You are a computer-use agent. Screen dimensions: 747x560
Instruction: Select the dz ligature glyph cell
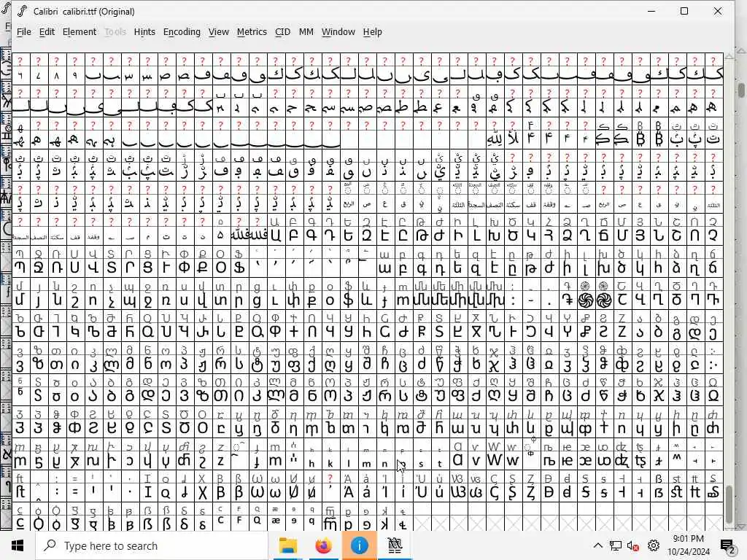(622, 461)
